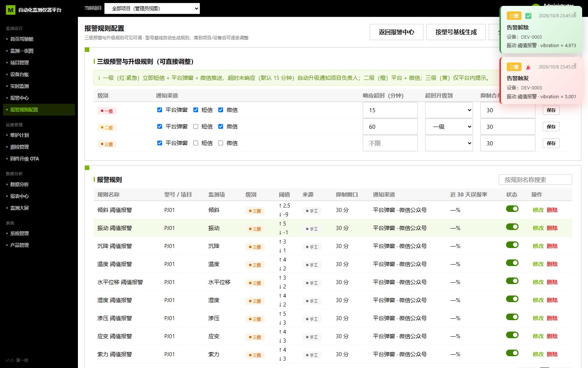Viewport: 588px width, 368px height.
Task: Close the 告警触发 notification popup
Action: coord(575,65)
